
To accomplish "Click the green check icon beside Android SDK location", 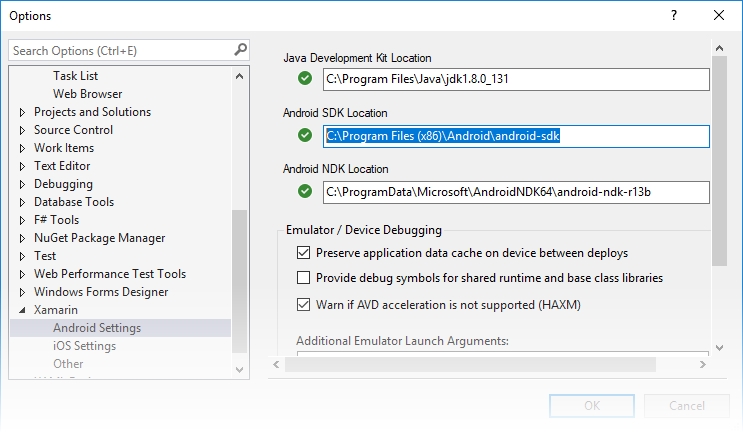I will (305, 135).
